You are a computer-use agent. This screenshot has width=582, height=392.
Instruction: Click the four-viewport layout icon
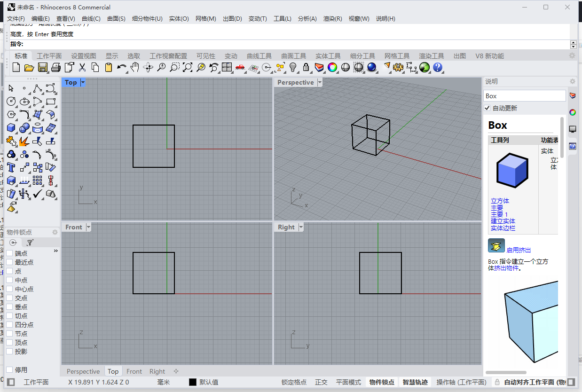coord(227,67)
